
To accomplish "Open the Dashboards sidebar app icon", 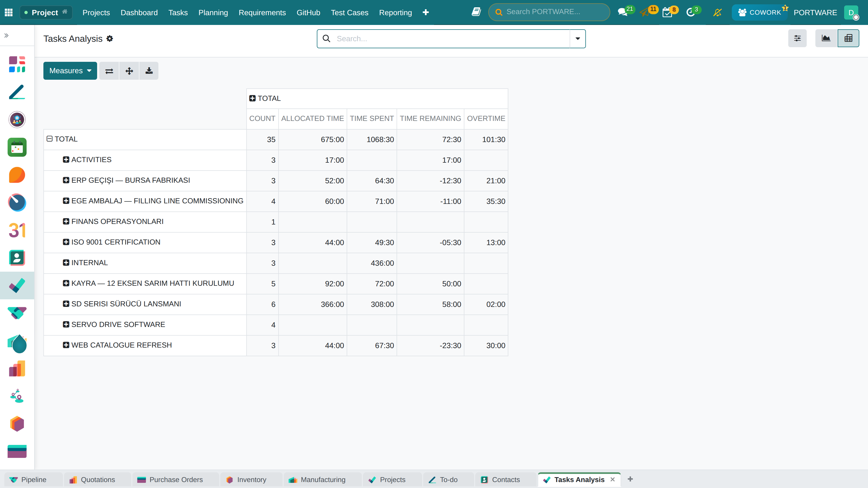I will (17, 64).
